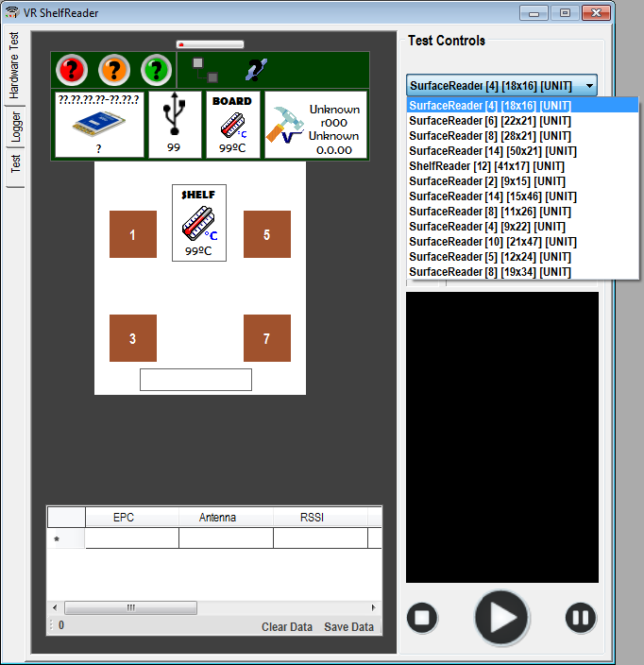Choose SurfaceReader [14] [50x21] [UNIT] from list

[x=490, y=151]
